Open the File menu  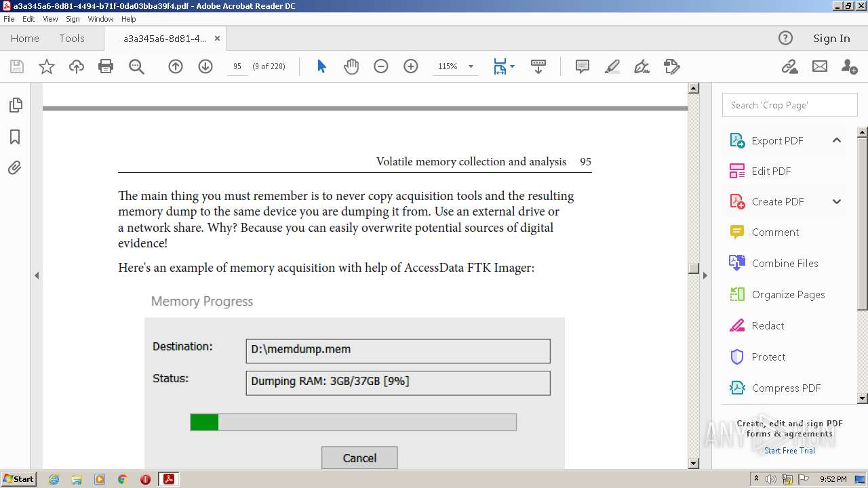pos(9,19)
